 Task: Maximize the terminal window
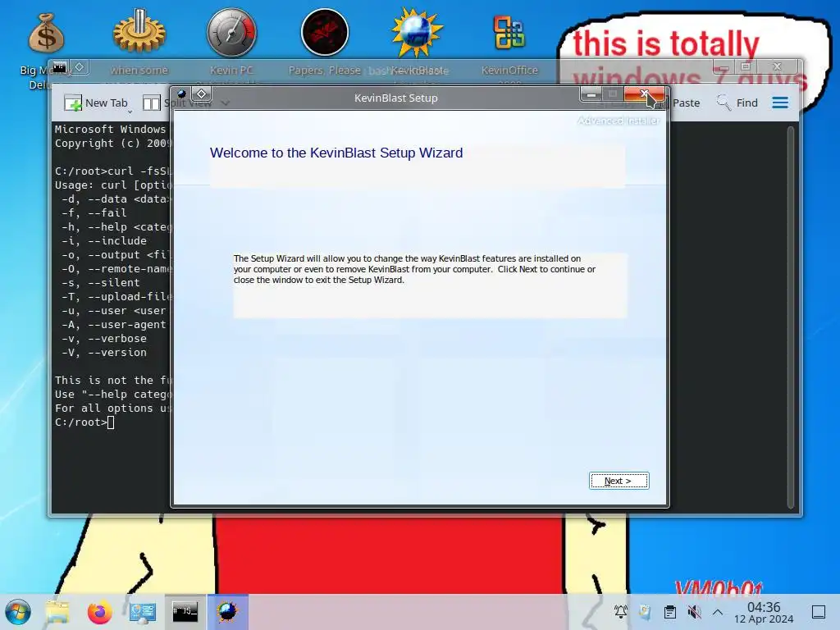(x=745, y=66)
